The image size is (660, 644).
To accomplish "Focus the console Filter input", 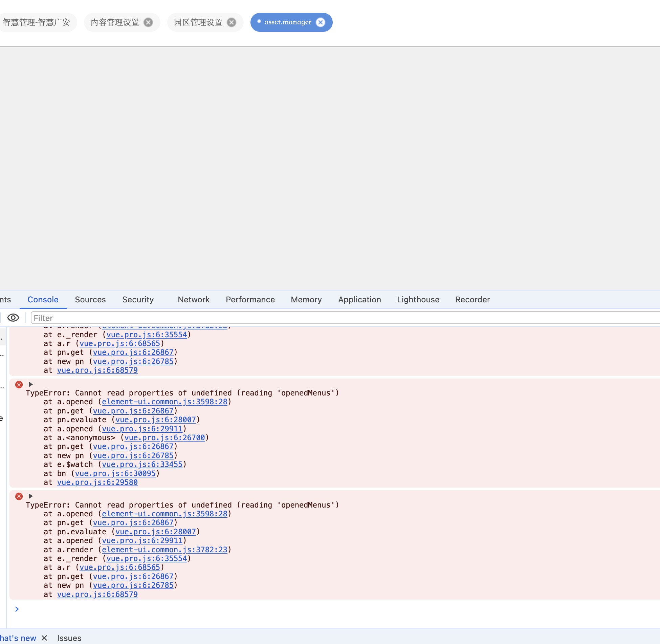I will tap(338, 318).
